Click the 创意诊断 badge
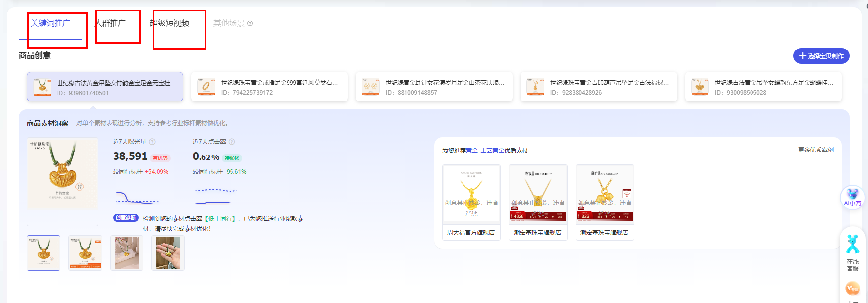The image size is (868, 303). click(x=126, y=218)
